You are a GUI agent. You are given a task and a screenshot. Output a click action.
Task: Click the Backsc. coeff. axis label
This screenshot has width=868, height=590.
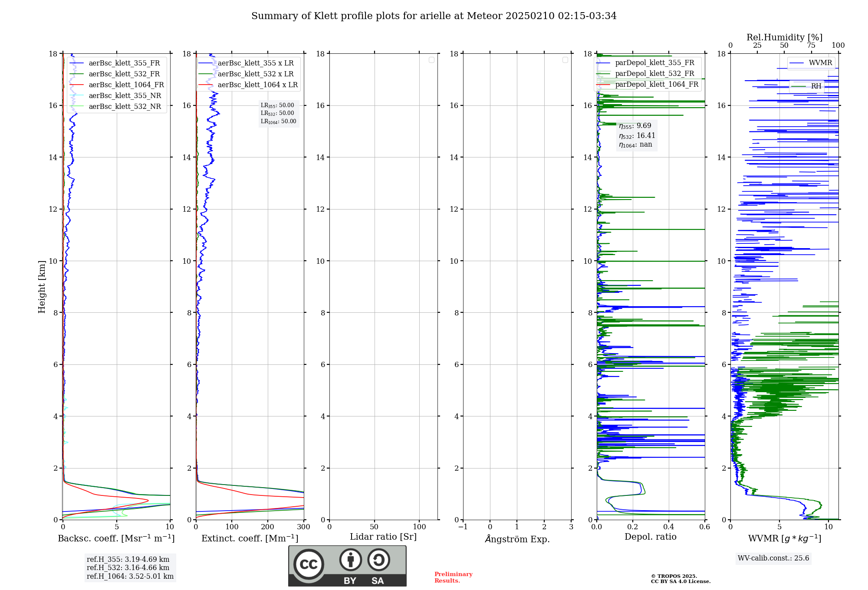[116, 538]
